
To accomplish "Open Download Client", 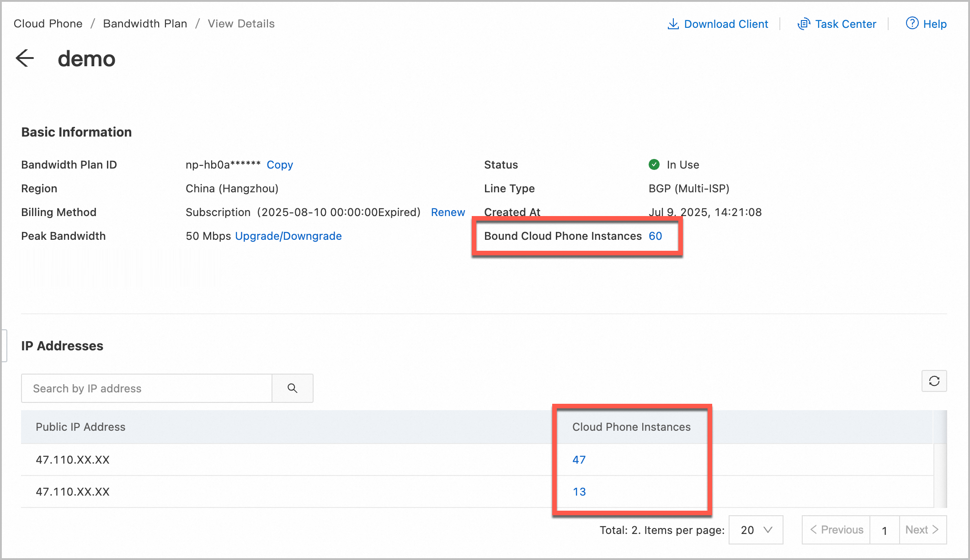I will [x=718, y=24].
